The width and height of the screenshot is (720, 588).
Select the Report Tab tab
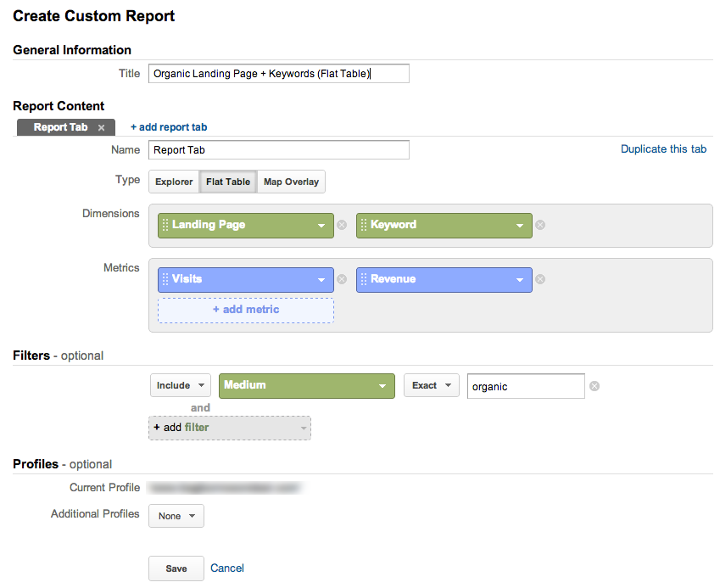pos(59,127)
